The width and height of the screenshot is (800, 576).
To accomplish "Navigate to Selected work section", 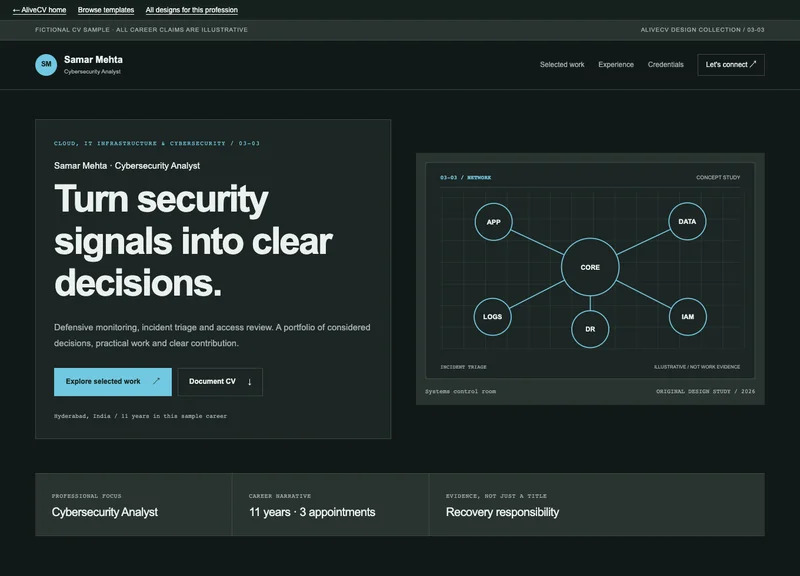I will [562, 65].
